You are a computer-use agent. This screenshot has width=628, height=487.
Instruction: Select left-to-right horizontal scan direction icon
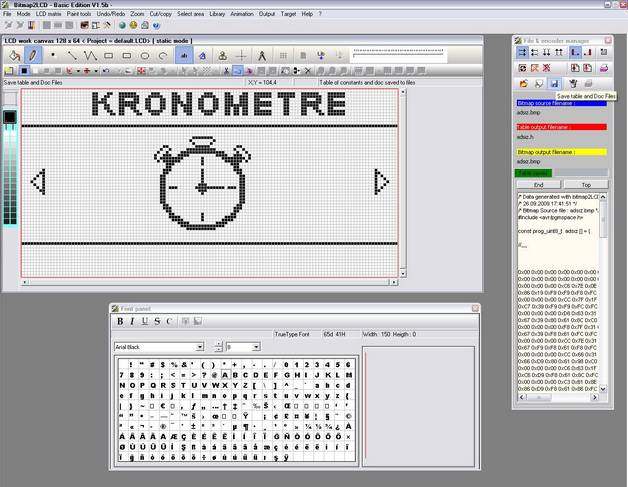click(522, 52)
